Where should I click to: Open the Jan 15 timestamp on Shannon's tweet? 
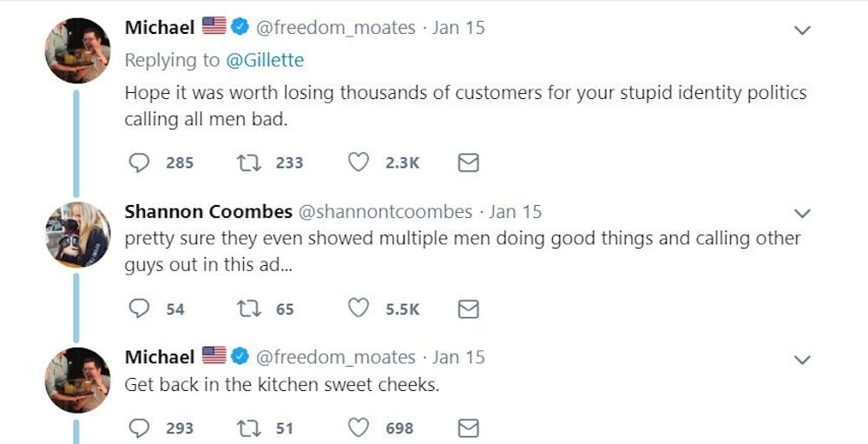[515, 211]
